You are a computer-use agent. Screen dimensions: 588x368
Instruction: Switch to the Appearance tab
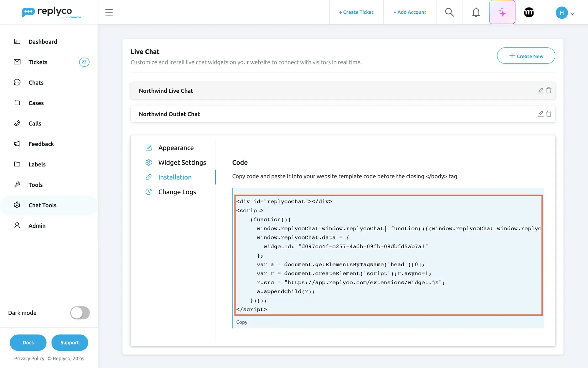coord(176,148)
